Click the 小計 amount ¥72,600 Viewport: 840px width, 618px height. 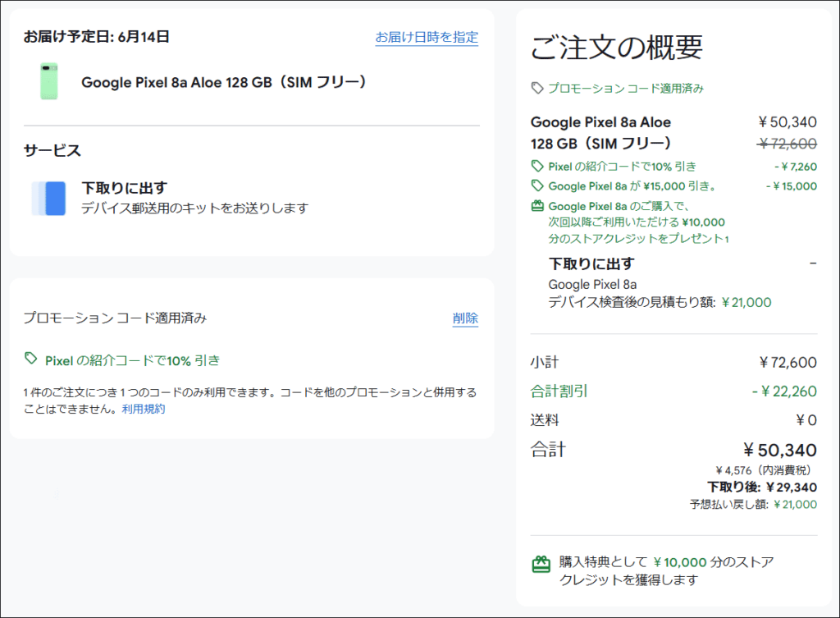coord(788,363)
